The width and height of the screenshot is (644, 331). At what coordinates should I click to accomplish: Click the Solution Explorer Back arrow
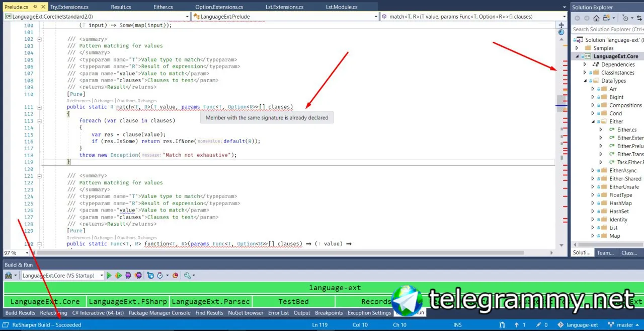577,18
